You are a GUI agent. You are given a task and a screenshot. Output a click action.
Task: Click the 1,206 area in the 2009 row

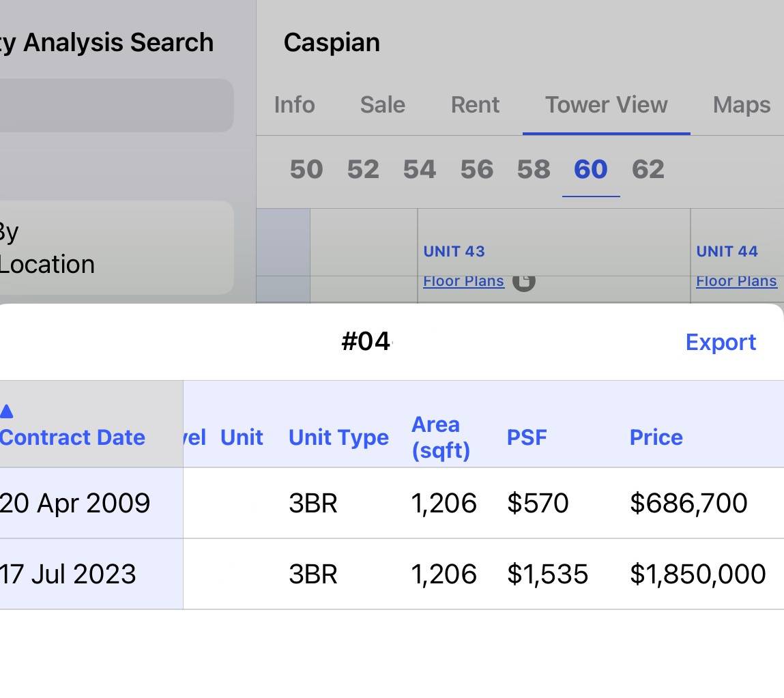click(x=444, y=503)
